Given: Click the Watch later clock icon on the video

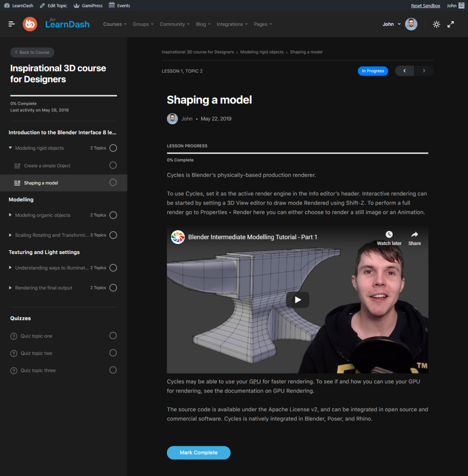Looking at the screenshot, I should [x=388, y=234].
